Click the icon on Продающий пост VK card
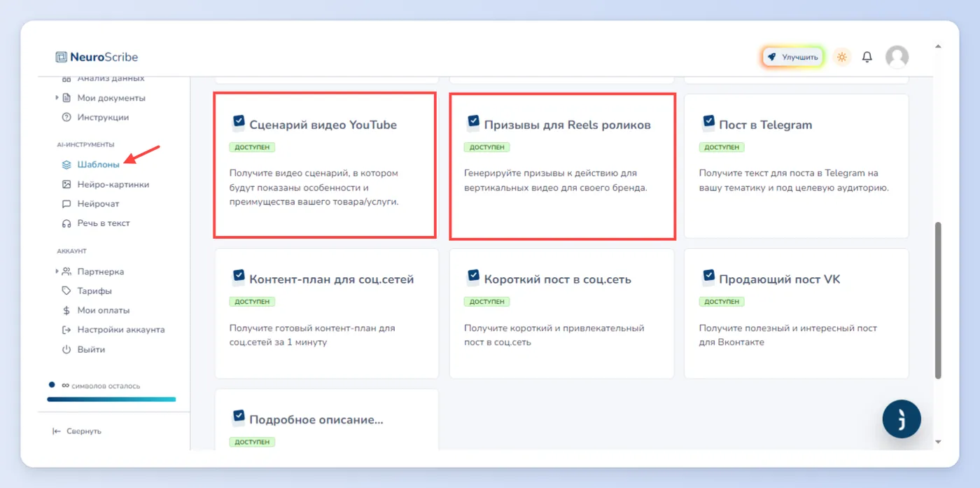The width and height of the screenshot is (980, 488). pos(708,278)
